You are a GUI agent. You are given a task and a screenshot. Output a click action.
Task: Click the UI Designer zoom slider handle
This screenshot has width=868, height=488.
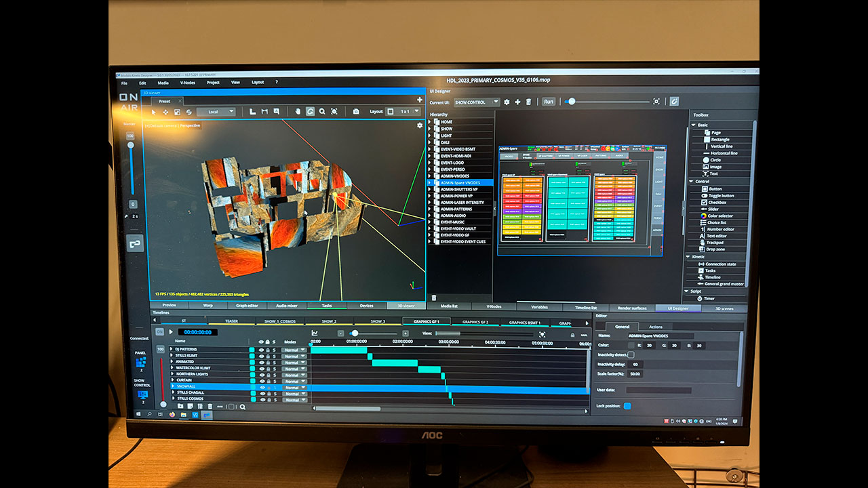point(572,102)
